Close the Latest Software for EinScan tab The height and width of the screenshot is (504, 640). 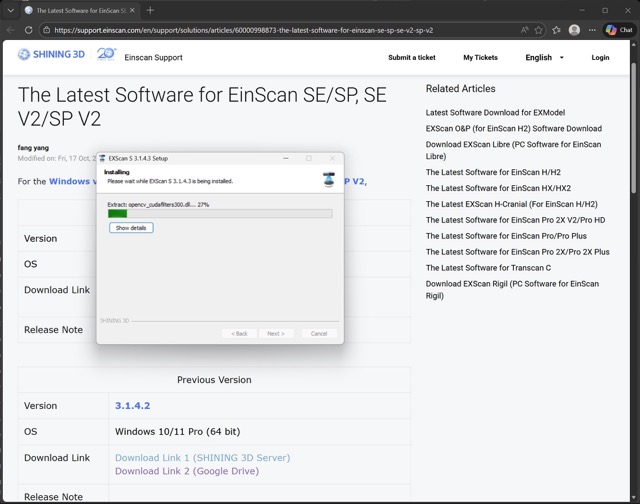click(x=132, y=10)
